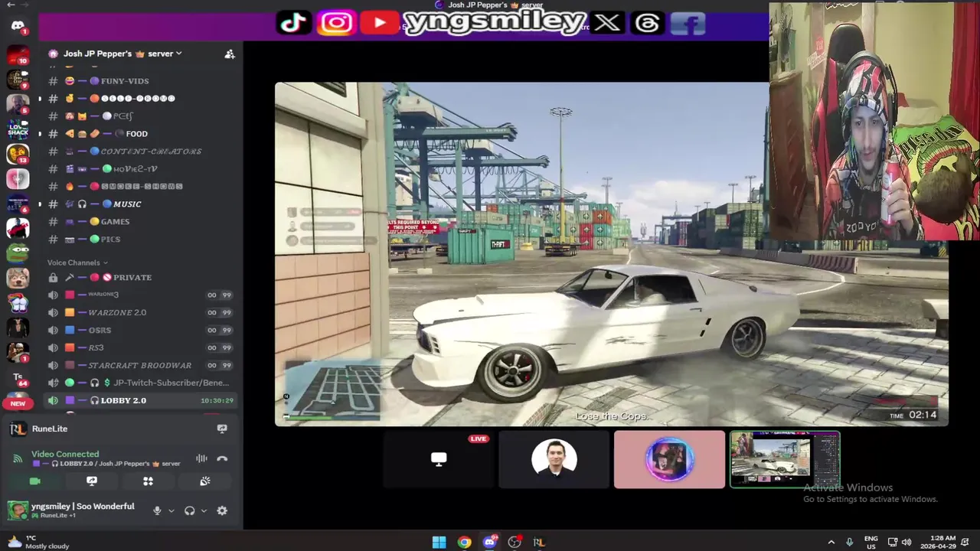Share your screen from voice panel
Screen dimensions: 980x551
(x=92, y=481)
